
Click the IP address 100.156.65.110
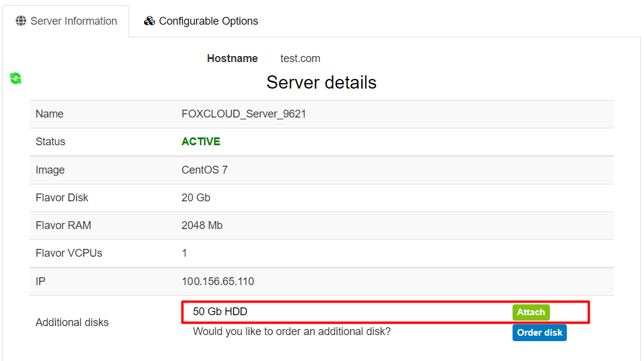tap(218, 281)
